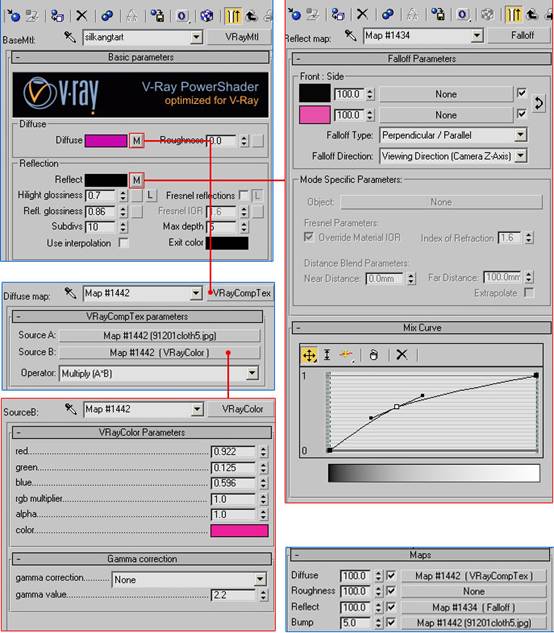554x633 pixels.
Task: Reset map with X icon in Reflect map toolbar
Action: [362, 15]
